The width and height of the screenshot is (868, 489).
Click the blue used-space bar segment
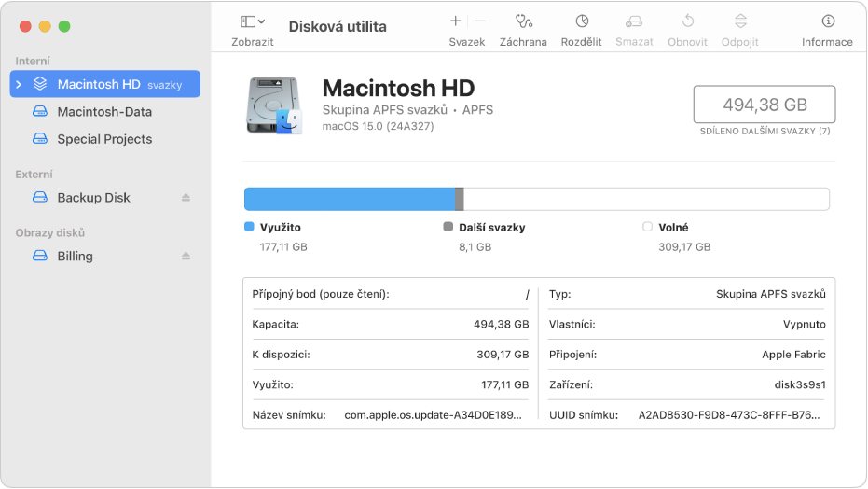pyautogui.click(x=349, y=199)
